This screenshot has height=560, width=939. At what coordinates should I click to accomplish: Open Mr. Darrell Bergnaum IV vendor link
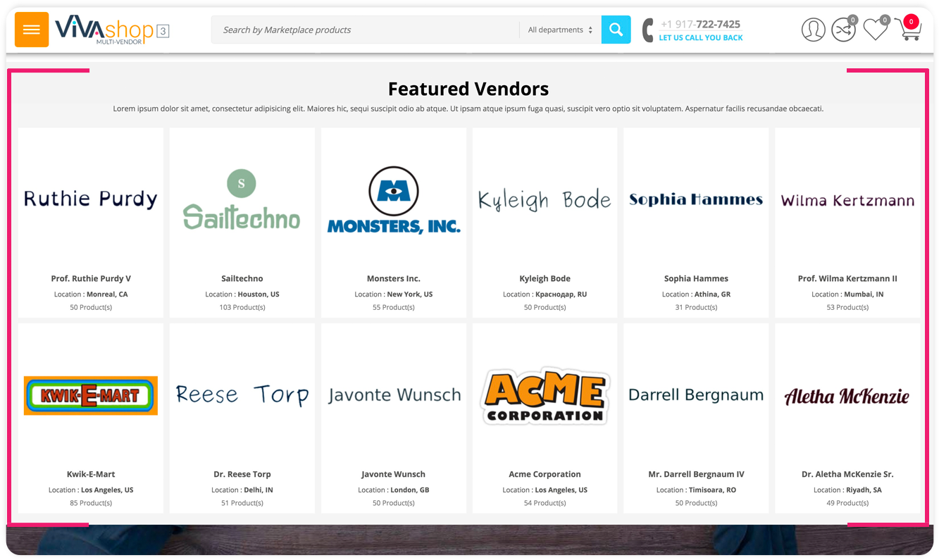[695, 474]
